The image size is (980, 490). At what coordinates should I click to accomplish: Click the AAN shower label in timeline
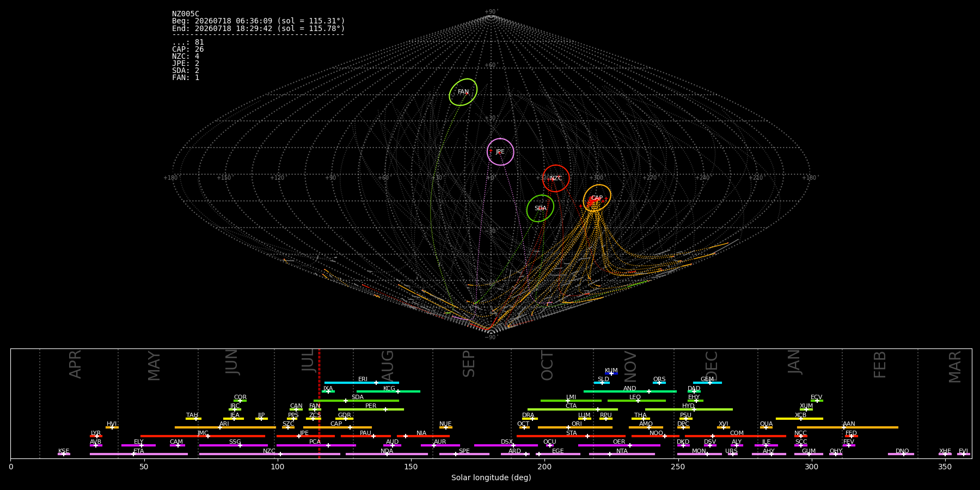849,424
